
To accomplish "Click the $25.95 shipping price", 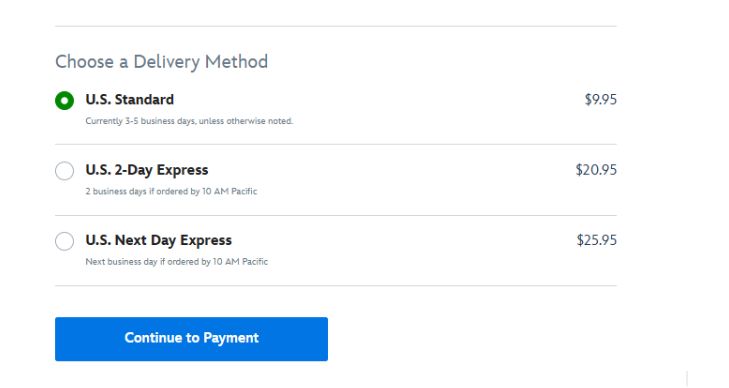I will (x=597, y=240).
